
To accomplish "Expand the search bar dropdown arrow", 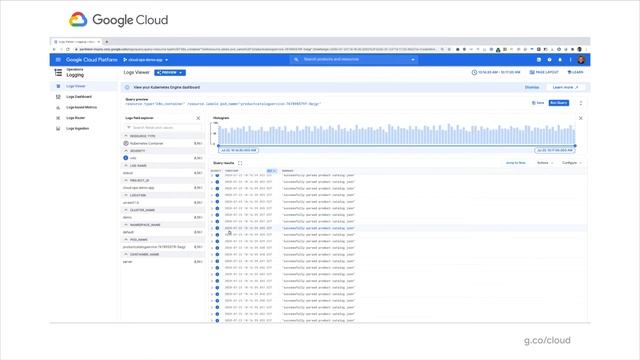I will click(x=413, y=60).
